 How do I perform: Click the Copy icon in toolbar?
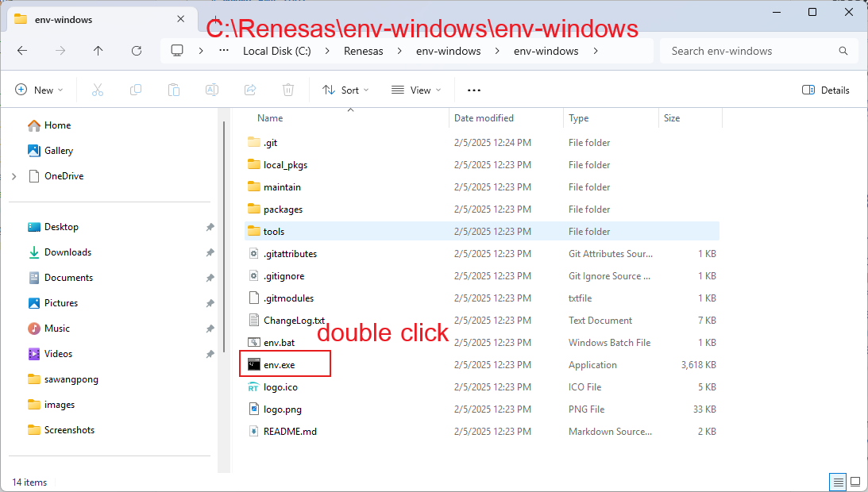click(136, 90)
